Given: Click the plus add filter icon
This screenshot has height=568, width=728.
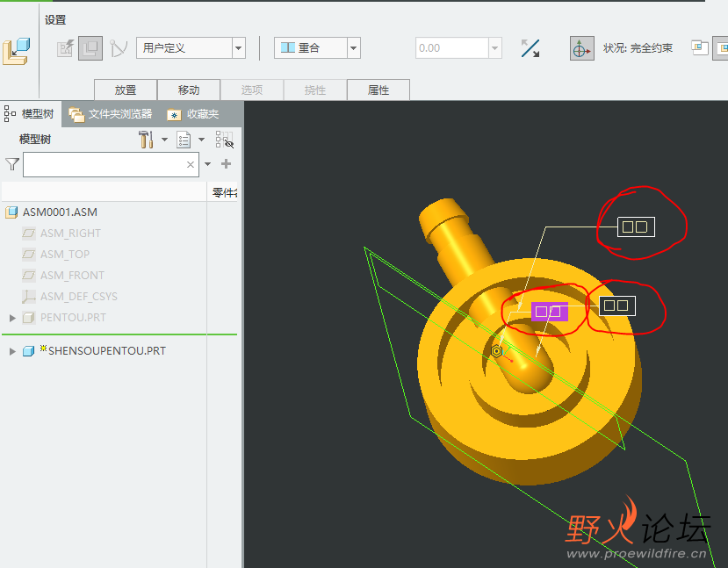Looking at the screenshot, I should point(226,164).
